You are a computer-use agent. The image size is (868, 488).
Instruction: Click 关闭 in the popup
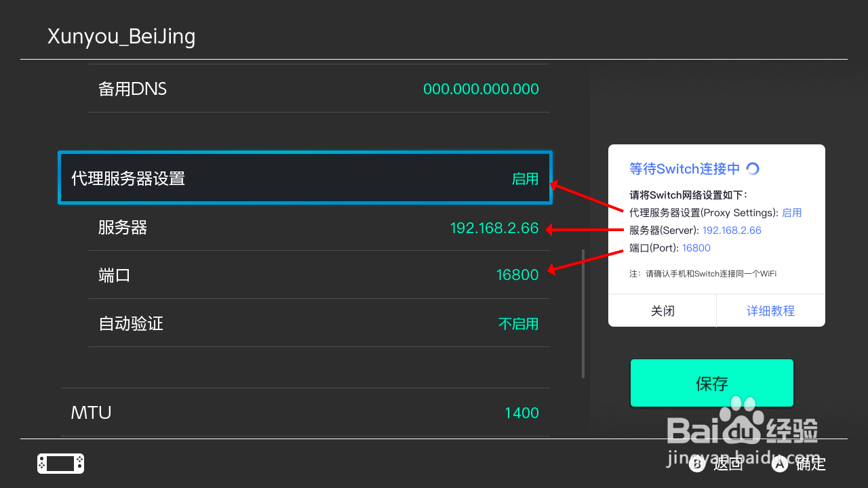[x=663, y=311]
